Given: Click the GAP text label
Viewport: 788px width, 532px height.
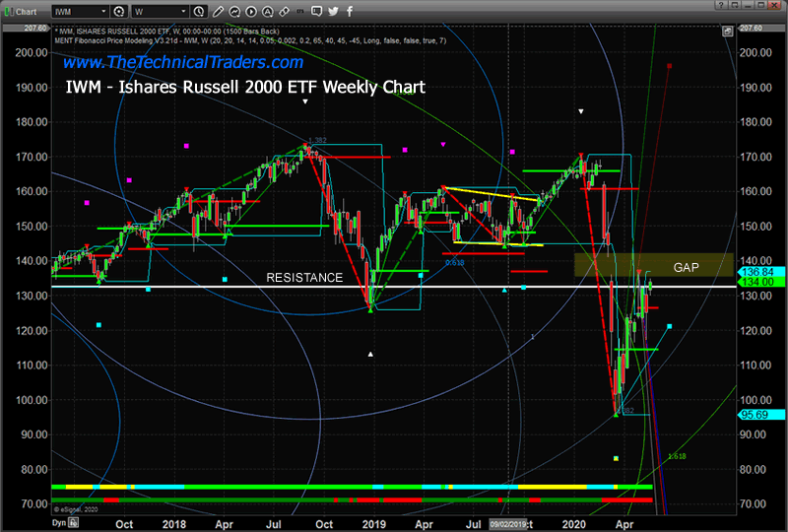Looking at the screenshot, I should click(686, 268).
